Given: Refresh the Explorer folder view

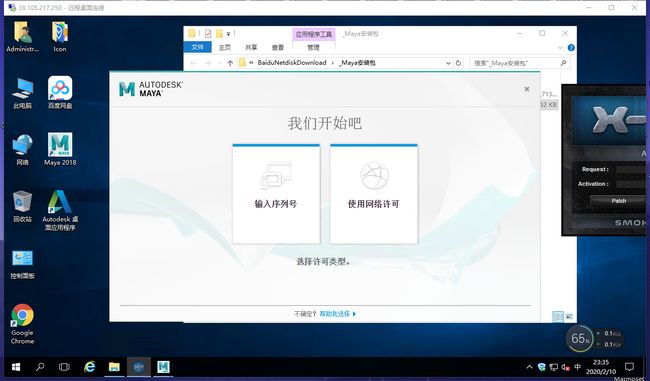Looking at the screenshot, I should pos(458,63).
